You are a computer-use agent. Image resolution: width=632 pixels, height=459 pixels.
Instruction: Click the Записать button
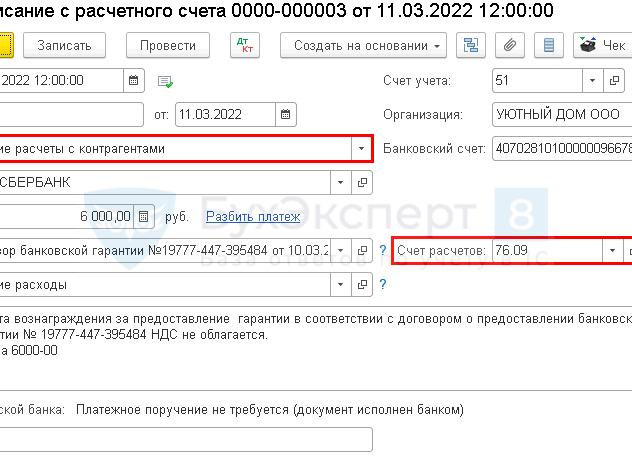point(64,45)
